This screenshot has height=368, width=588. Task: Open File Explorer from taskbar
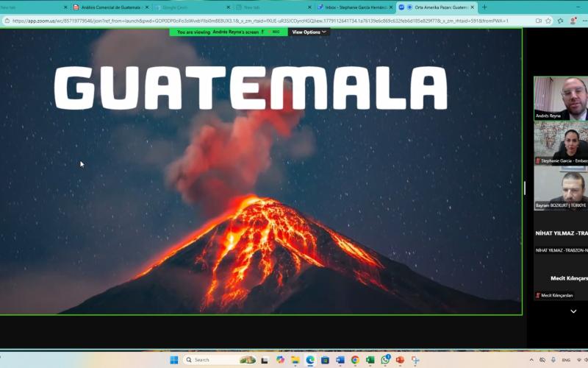(295, 360)
